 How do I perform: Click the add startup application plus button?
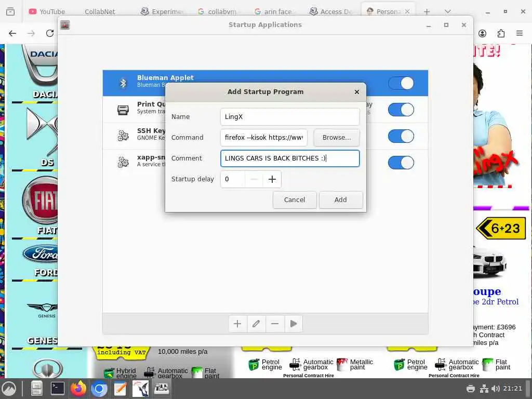237,324
